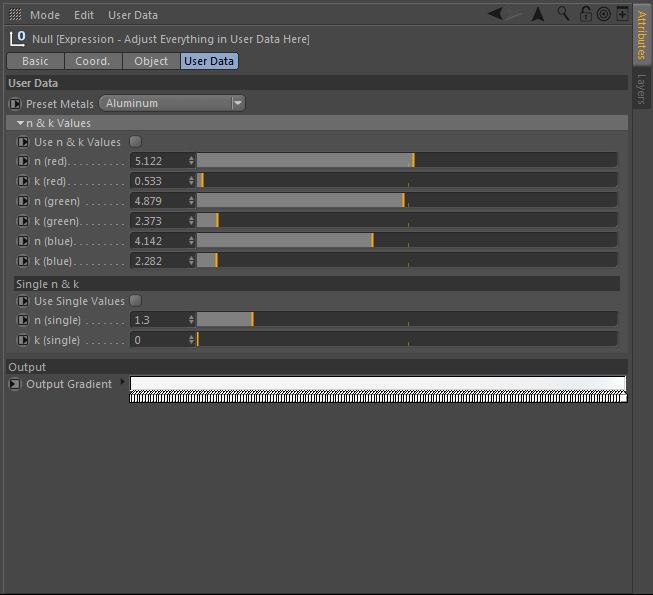Screen dimensions: 653x595
Task: Open the User Data menu
Action: (132, 15)
